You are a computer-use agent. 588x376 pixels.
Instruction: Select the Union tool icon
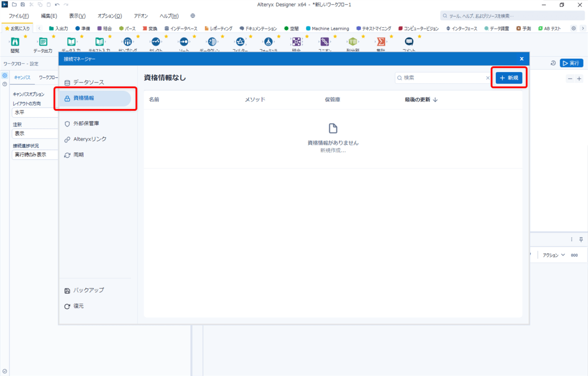325,42
